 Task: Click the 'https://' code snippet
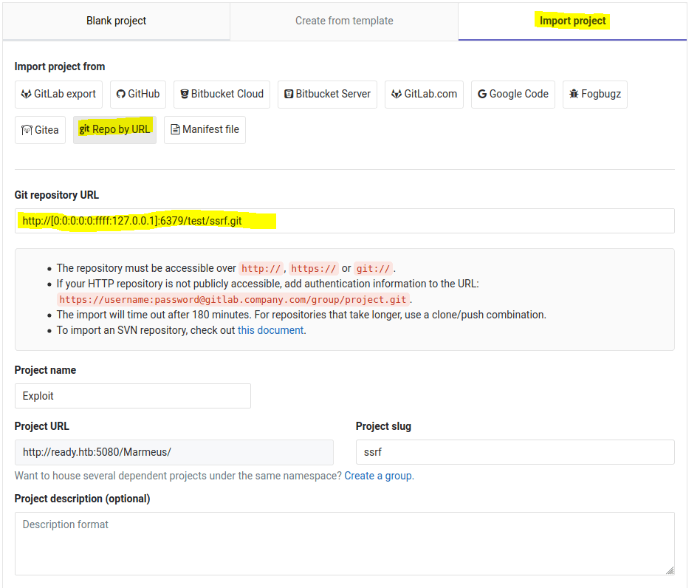point(314,268)
